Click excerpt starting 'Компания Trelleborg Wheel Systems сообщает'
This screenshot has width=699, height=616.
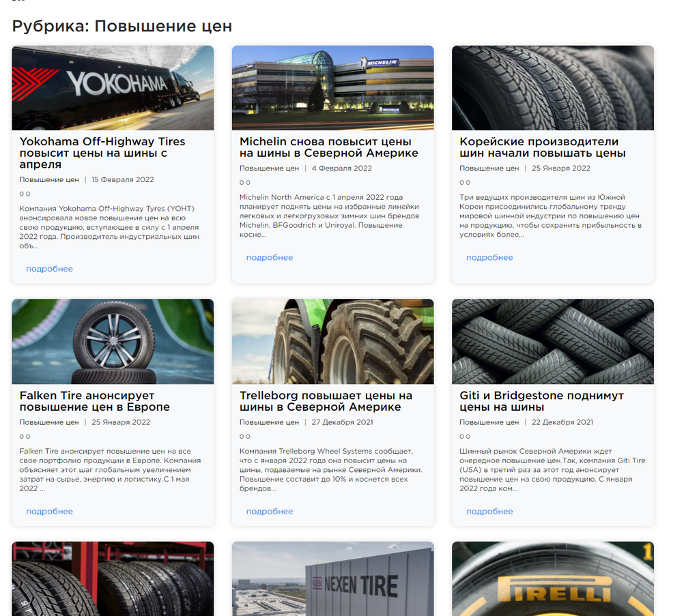point(331,470)
